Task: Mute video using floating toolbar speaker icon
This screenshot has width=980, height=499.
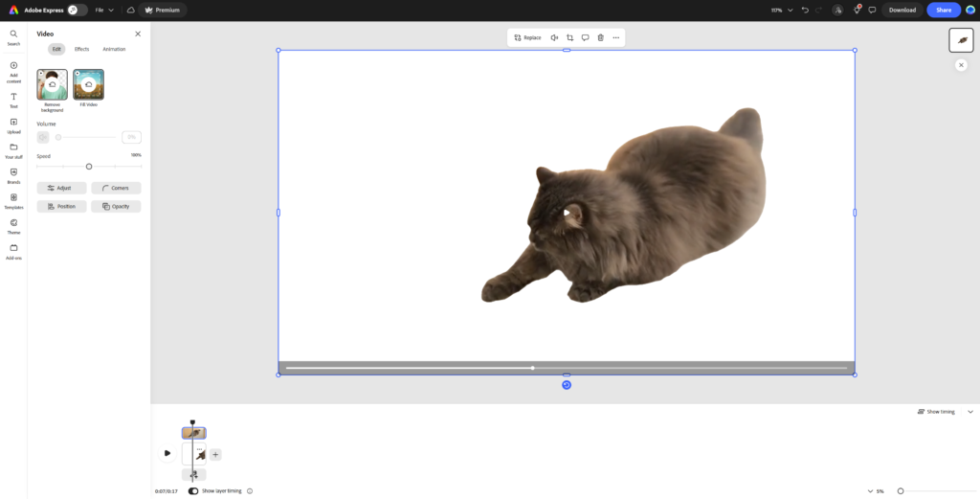Action: (x=554, y=37)
